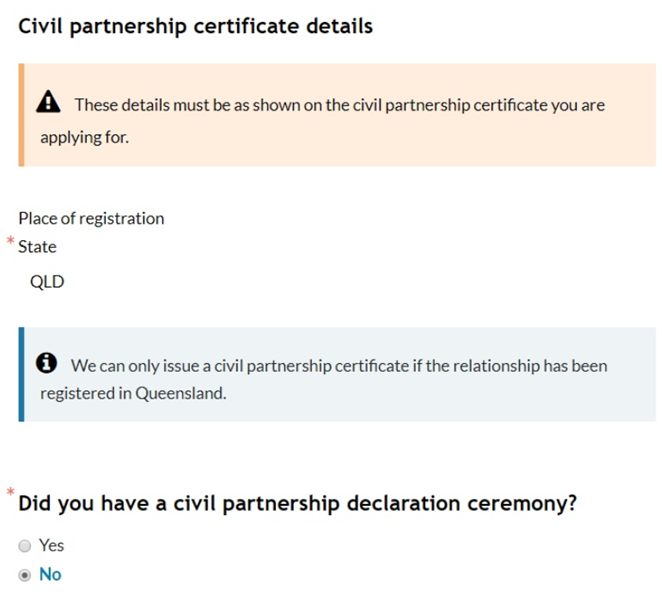
Task: Select the Yes radio button
Action: point(25,546)
